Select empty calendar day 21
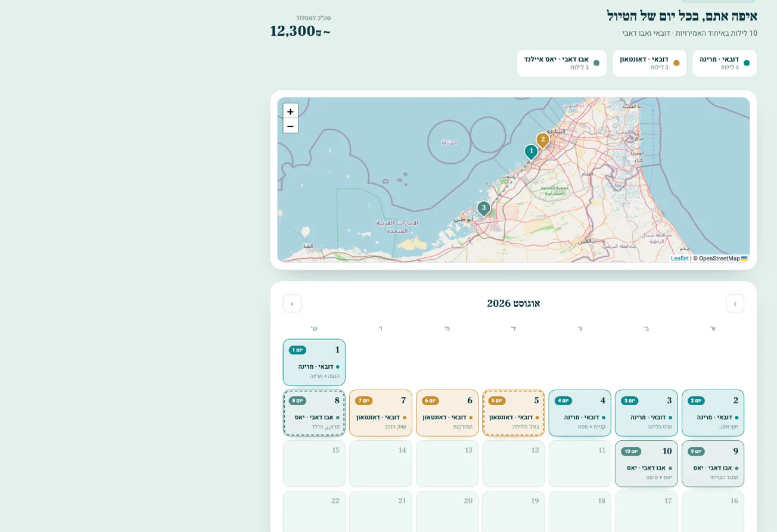 (x=381, y=512)
